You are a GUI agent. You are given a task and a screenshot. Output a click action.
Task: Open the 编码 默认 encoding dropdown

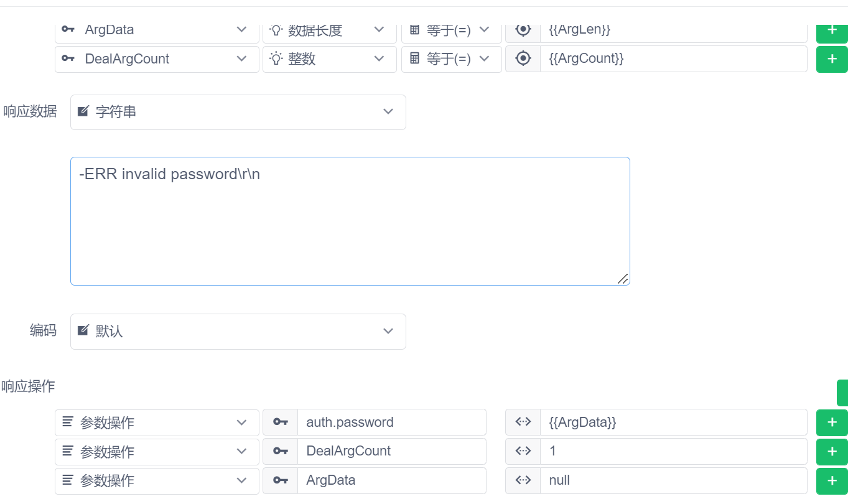[x=238, y=331]
